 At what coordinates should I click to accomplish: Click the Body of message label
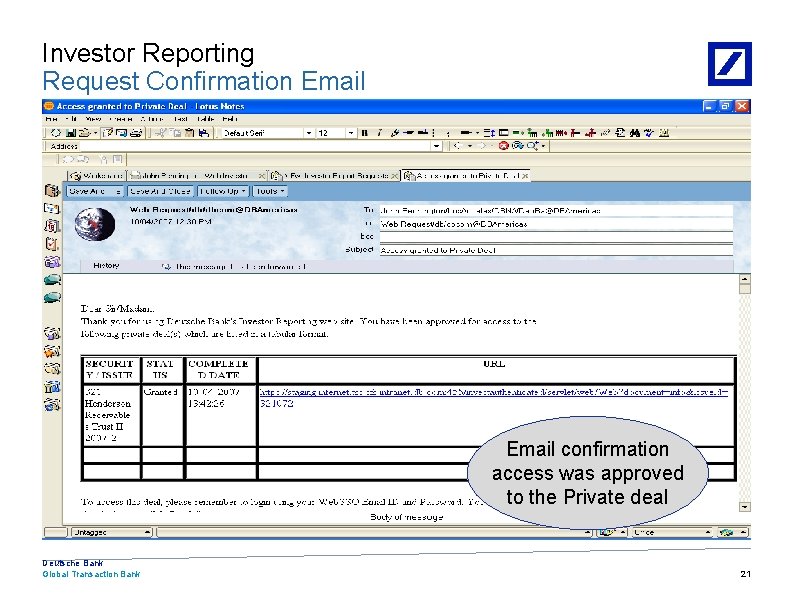(x=407, y=517)
